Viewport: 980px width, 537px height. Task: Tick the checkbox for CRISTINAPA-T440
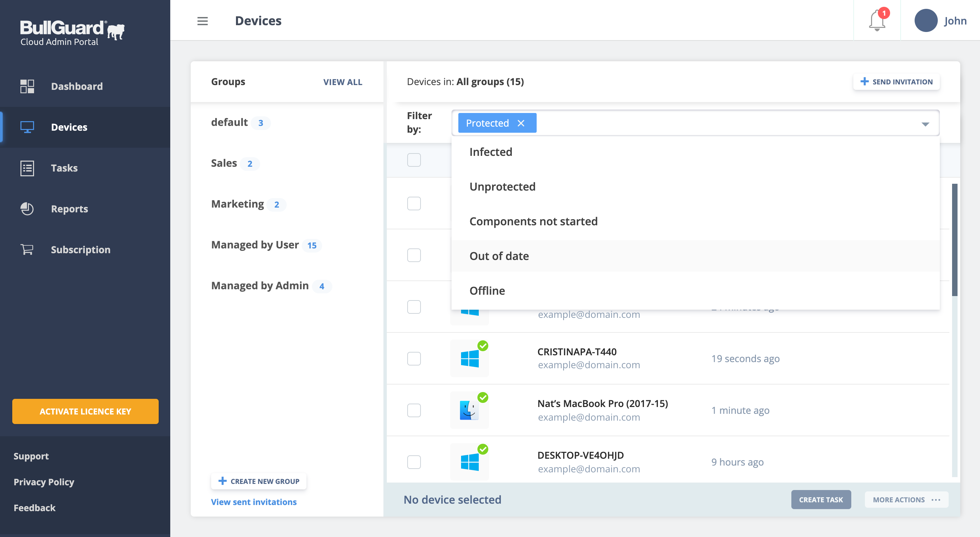click(x=414, y=359)
